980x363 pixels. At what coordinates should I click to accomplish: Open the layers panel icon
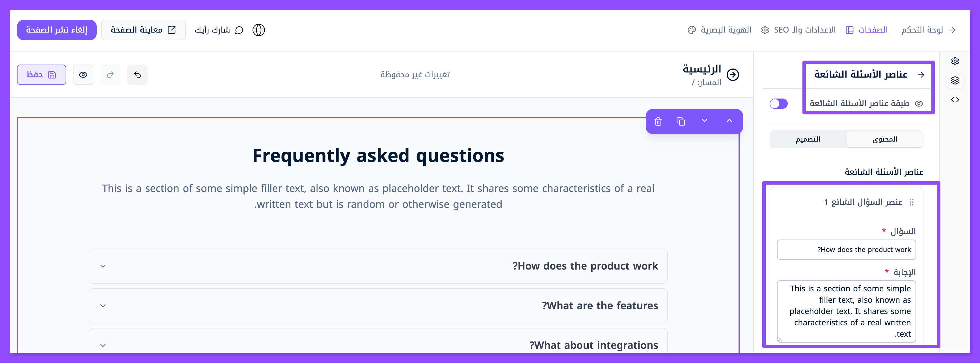coord(955,80)
